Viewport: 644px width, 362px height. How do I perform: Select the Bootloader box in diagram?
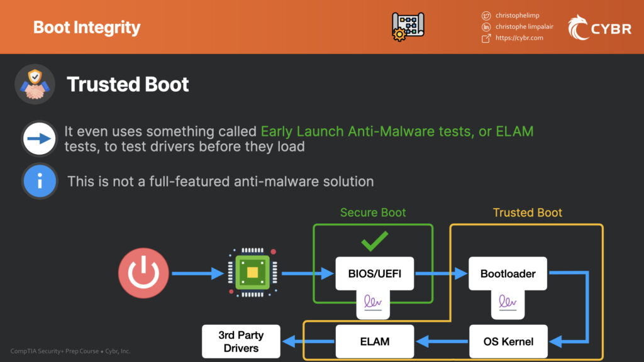coord(508,273)
